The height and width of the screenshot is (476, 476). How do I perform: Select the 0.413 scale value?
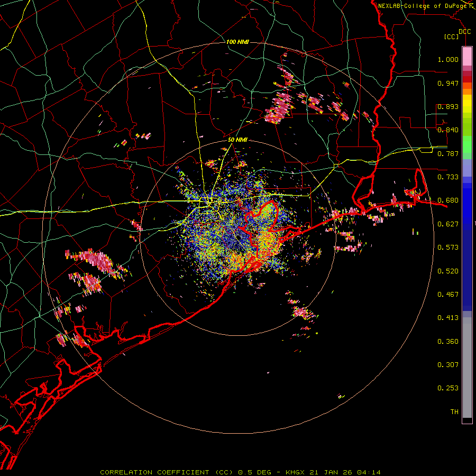(x=448, y=318)
